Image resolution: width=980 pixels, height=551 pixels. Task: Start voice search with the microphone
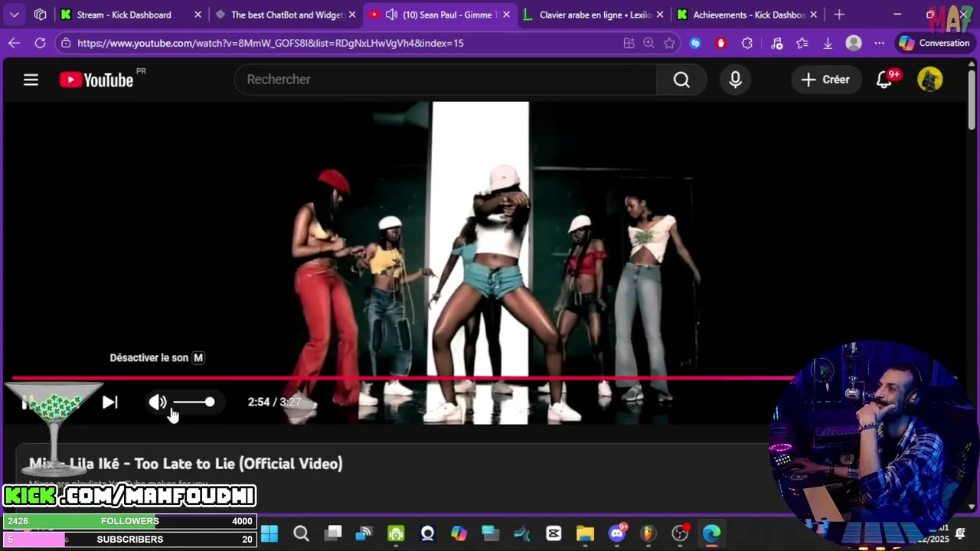click(x=735, y=80)
